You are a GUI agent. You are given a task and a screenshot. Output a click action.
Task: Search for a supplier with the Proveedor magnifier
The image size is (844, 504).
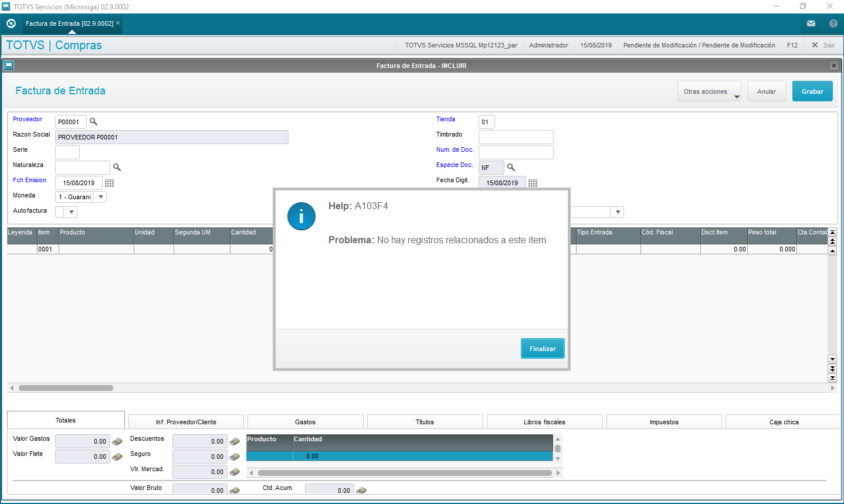[93, 122]
